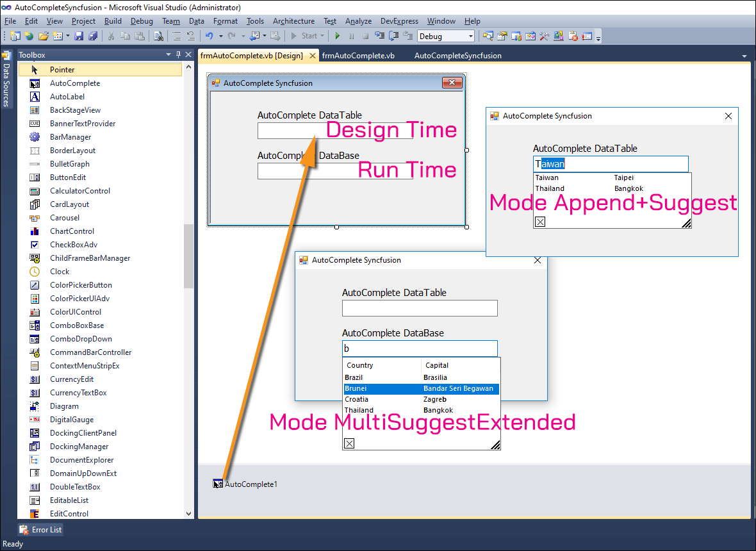Click the New Web Site icon
756x551 pixels.
(x=29, y=36)
